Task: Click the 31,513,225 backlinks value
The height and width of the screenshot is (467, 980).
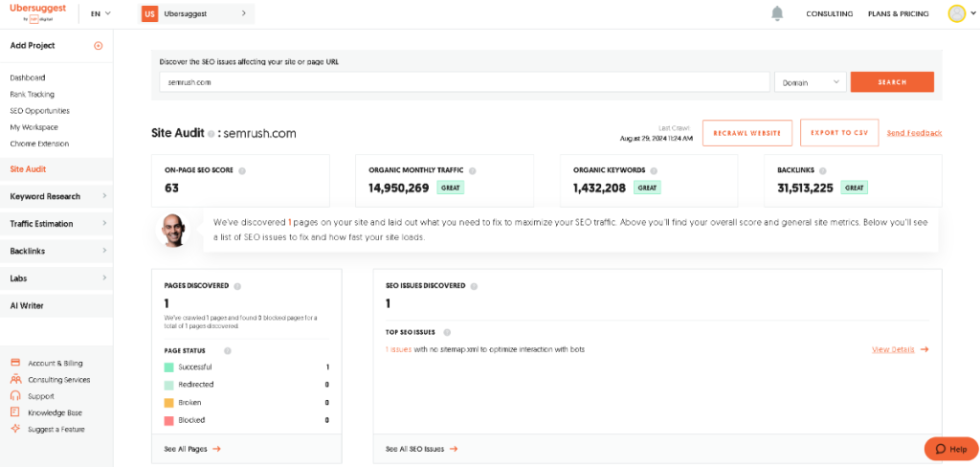Action: coord(805,188)
